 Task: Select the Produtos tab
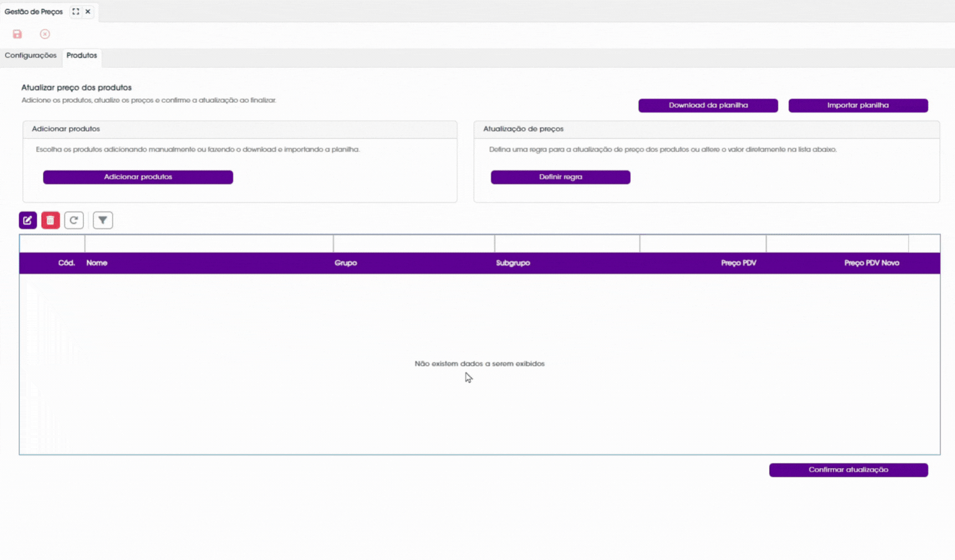tap(82, 55)
